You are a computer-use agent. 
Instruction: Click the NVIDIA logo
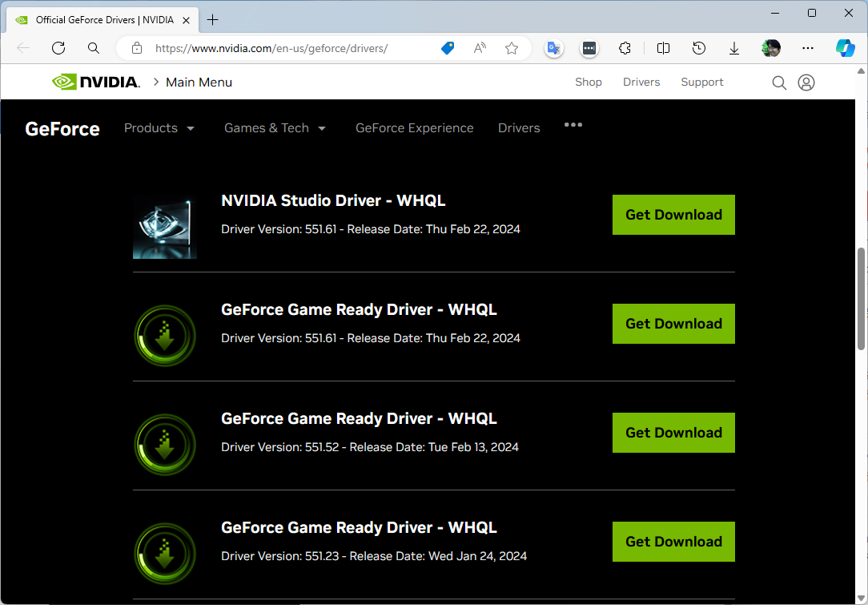click(96, 82)
